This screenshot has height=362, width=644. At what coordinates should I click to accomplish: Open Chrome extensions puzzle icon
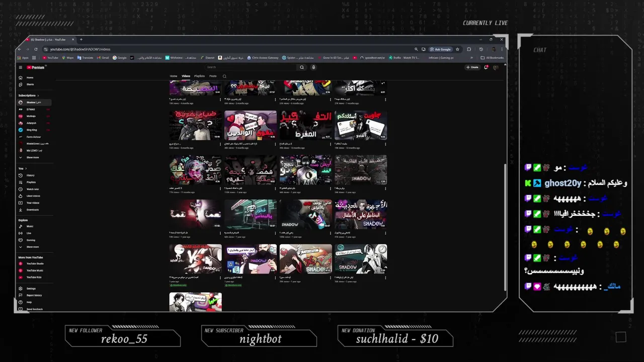[469, 49]
